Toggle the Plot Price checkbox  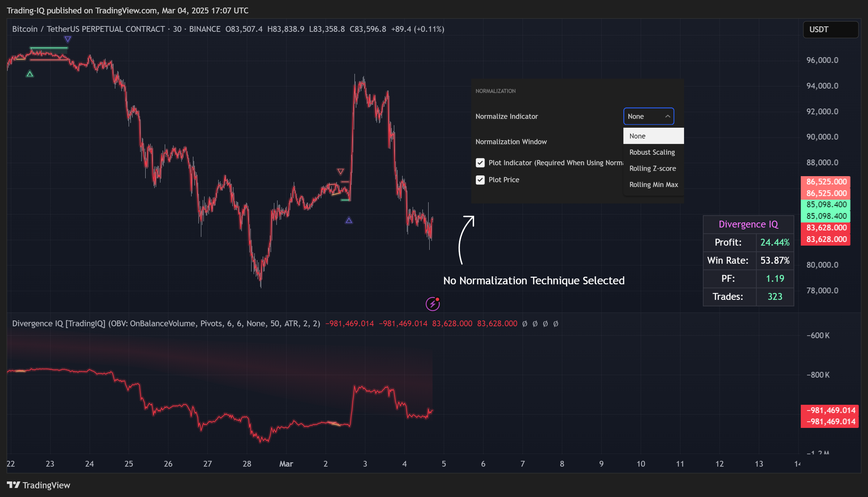tap(480, 180)
